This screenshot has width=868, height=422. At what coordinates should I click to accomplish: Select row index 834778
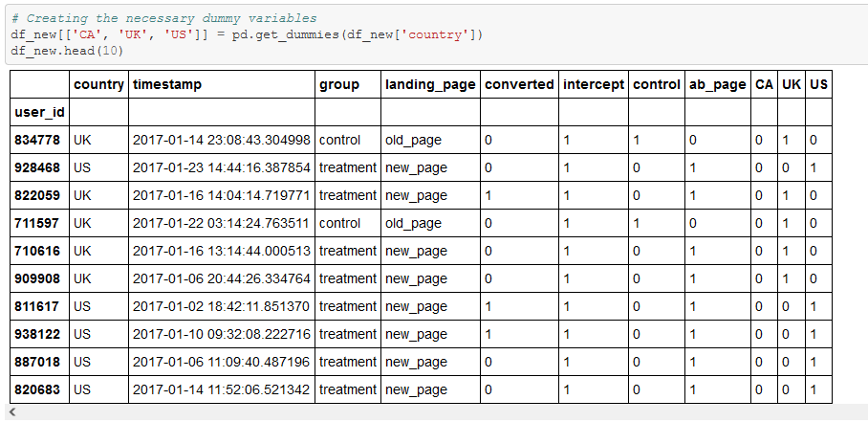pos(36,140)
